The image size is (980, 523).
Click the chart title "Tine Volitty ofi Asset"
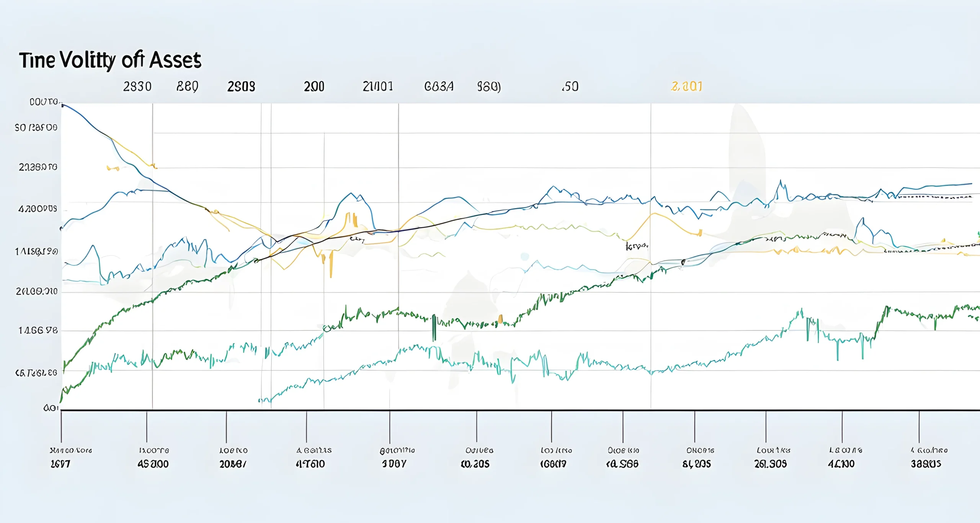[110, 61]
